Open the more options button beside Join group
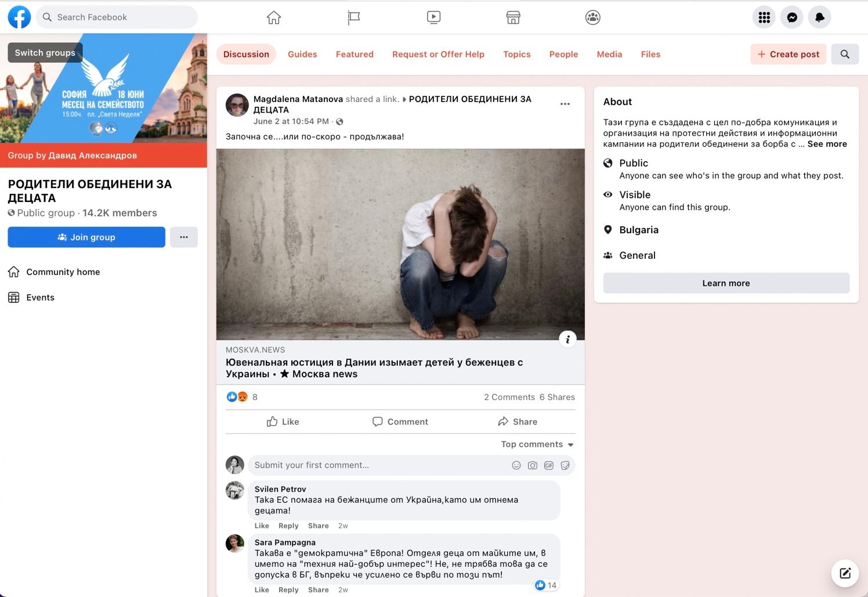The height and width of the screenshot is (597, 868). pyautogui.click(x=184, y=237)
